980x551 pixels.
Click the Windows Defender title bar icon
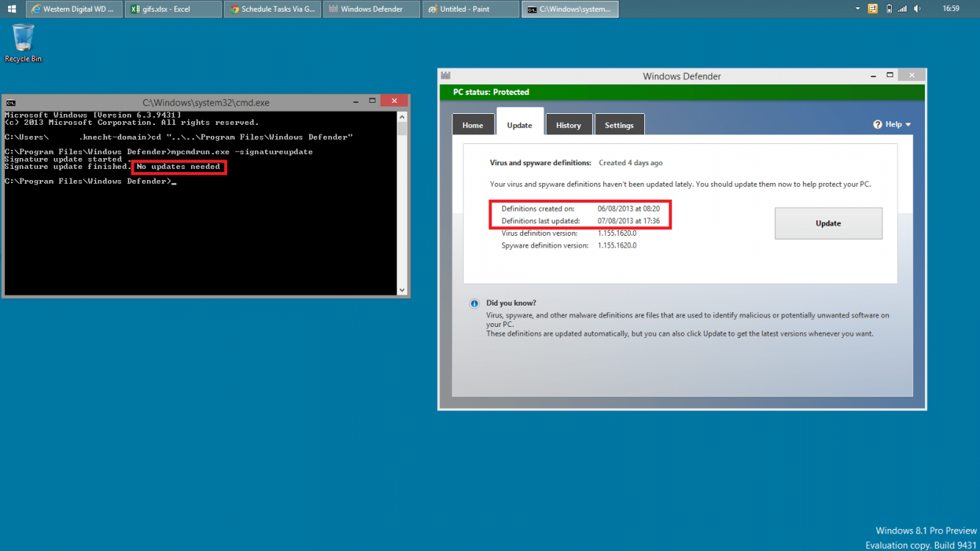tap(445, 76)
